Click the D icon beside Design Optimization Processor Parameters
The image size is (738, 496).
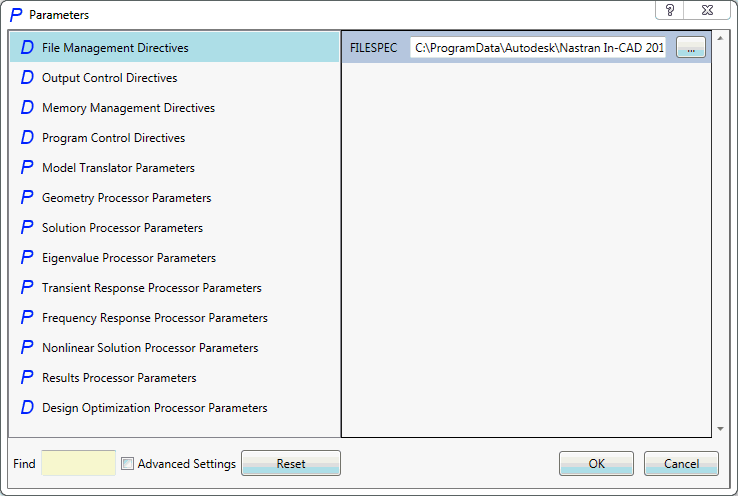click(x=27, y=408)
